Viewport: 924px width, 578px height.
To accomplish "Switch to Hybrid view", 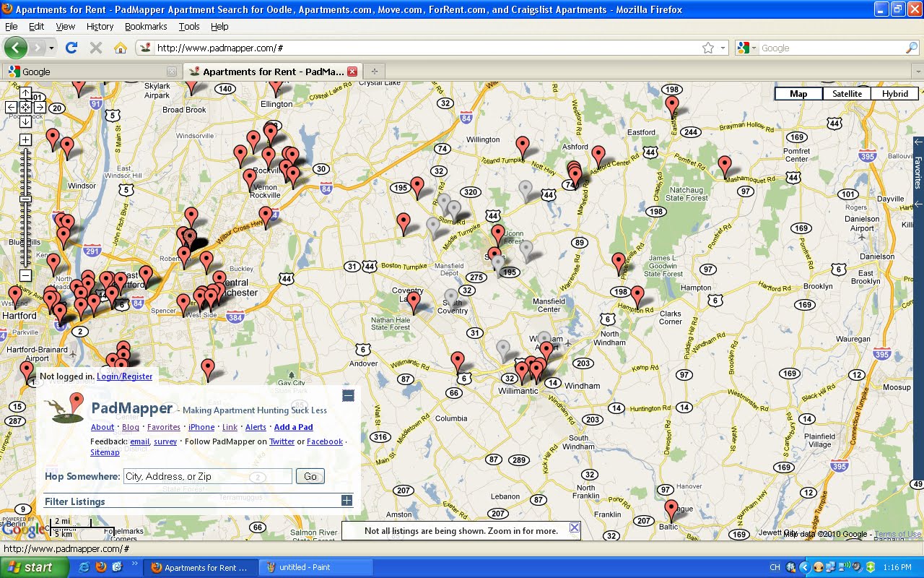I will (x=895, y=94).
